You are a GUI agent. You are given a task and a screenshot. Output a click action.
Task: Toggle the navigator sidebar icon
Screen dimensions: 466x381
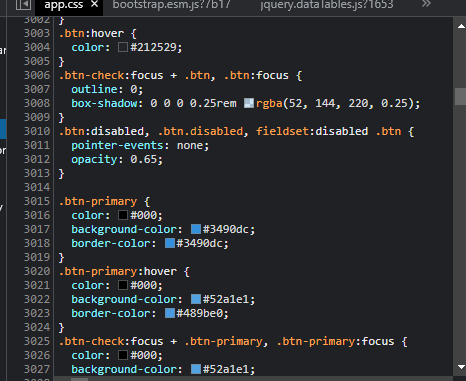[23, 5]
